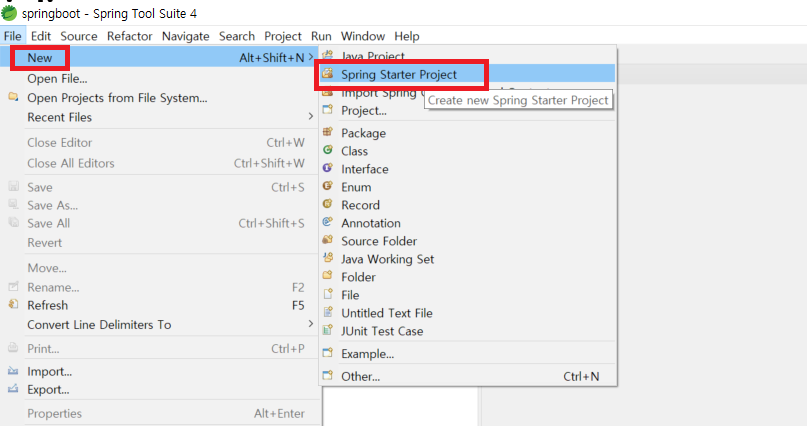Choose Annotation in New submenu
This screenshot has width=807, height=426.
point(467,223)
